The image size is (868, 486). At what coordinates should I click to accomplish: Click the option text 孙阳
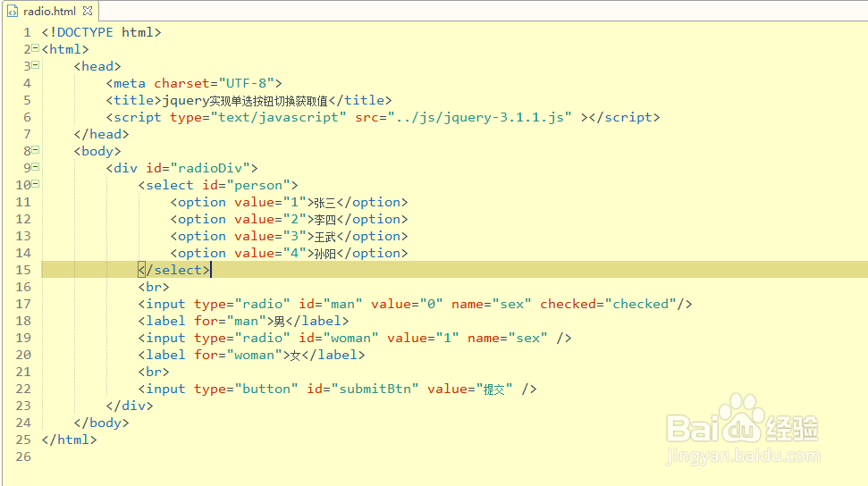click(325, 254)
